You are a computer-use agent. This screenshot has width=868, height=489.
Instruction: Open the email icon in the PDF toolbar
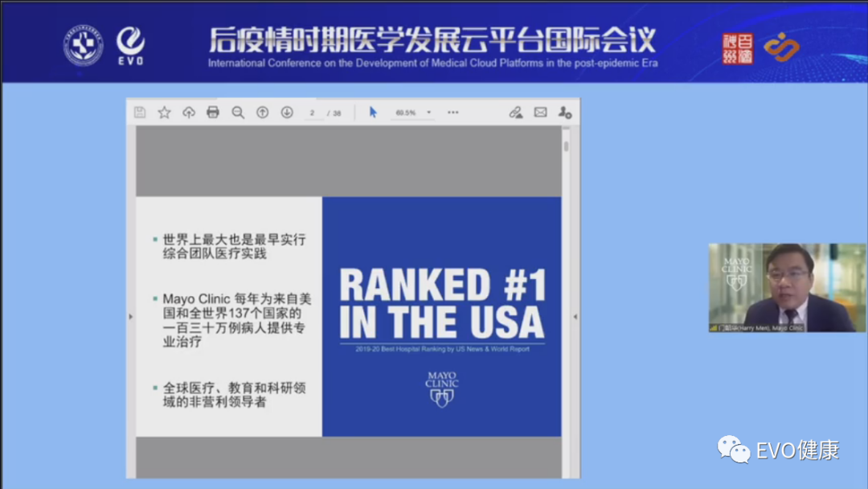click(x=542, y=113)
